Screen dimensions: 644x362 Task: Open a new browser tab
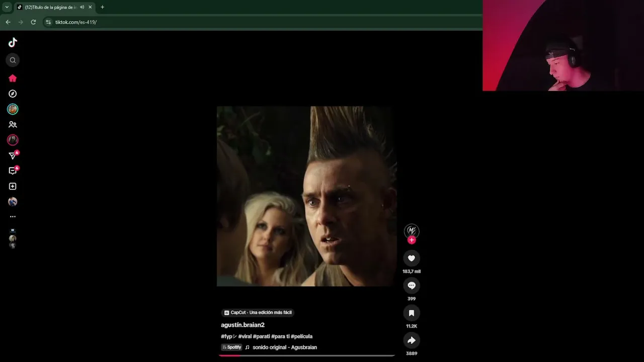tap(102, 7)
